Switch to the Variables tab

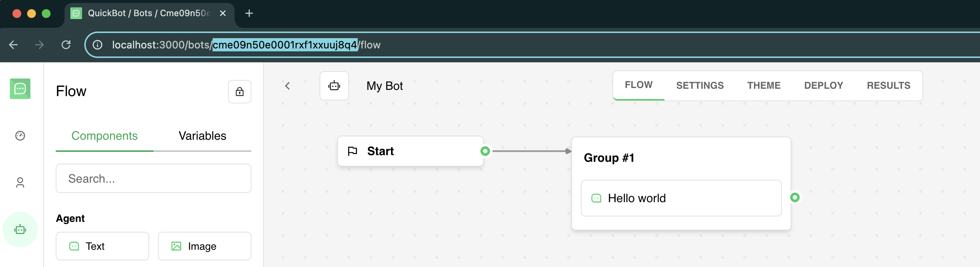coord(202,136)
